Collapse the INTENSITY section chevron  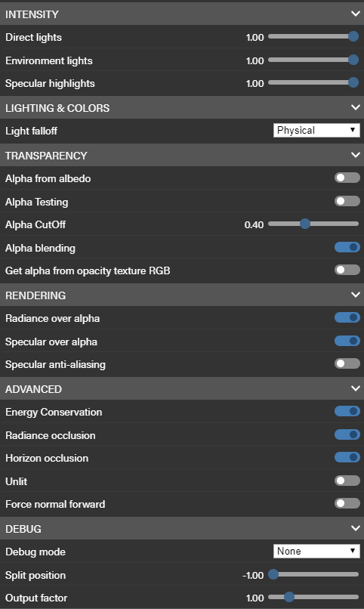355,14
